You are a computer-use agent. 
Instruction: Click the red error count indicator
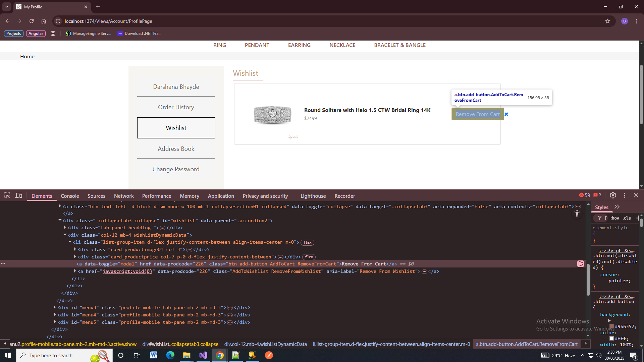[x=584, y=195]
